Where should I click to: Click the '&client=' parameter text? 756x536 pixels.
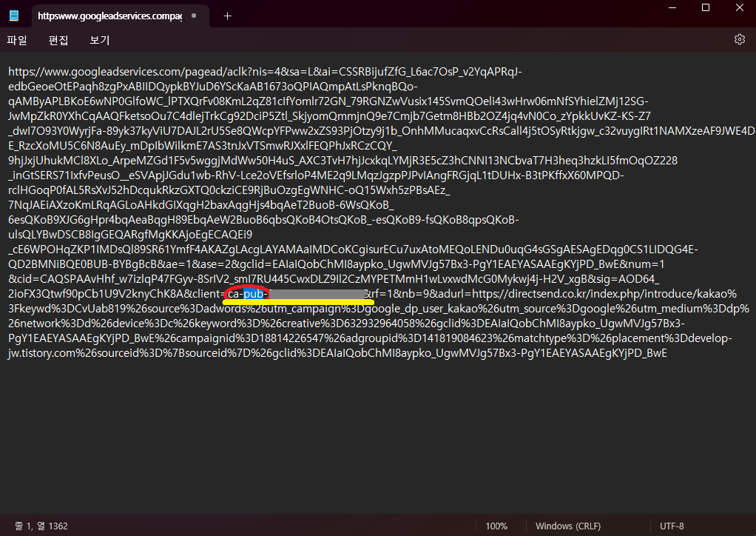point(205,294)
